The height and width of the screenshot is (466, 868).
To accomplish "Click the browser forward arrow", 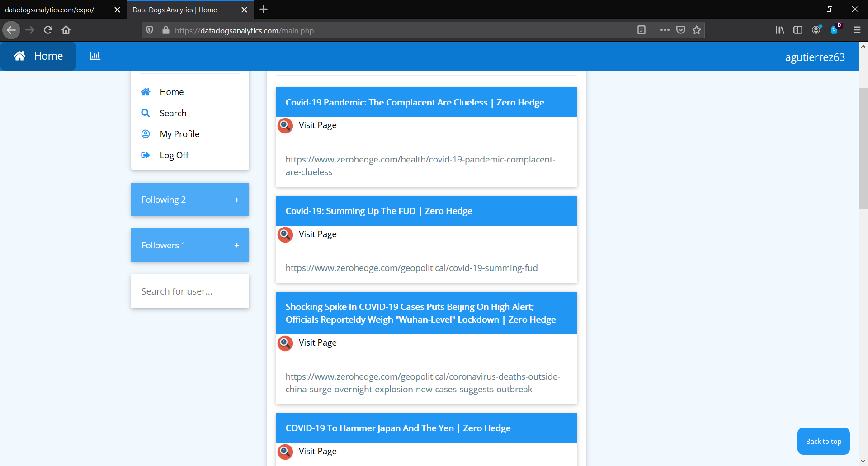I will point(30,30).
